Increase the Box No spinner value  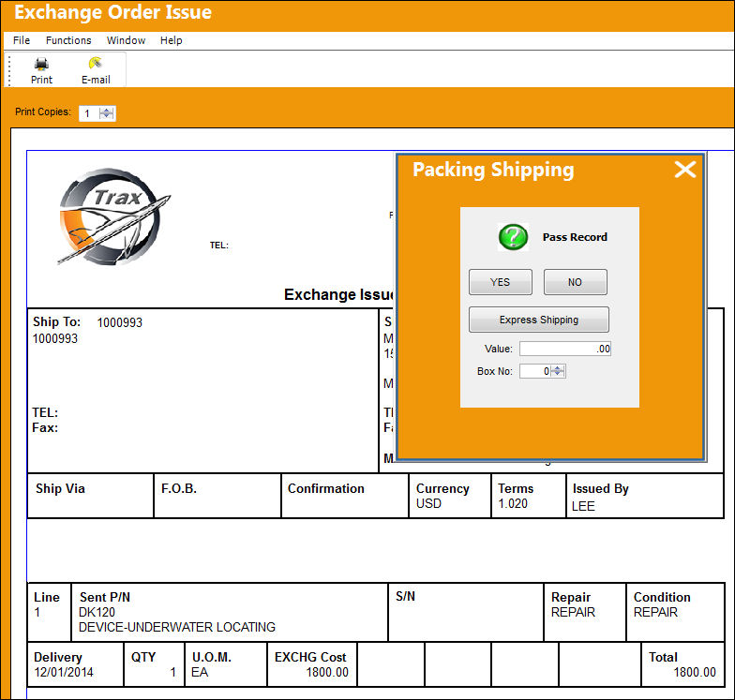(557, 368)
